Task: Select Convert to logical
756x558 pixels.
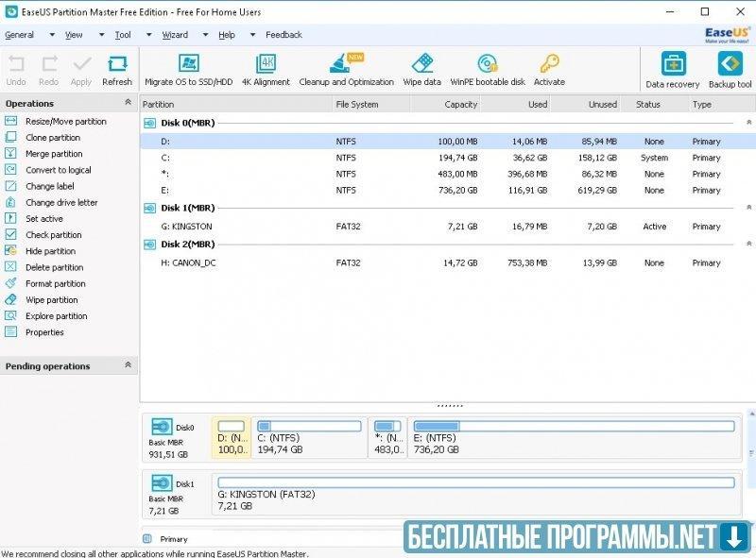Action: click(x=48, y=170)
